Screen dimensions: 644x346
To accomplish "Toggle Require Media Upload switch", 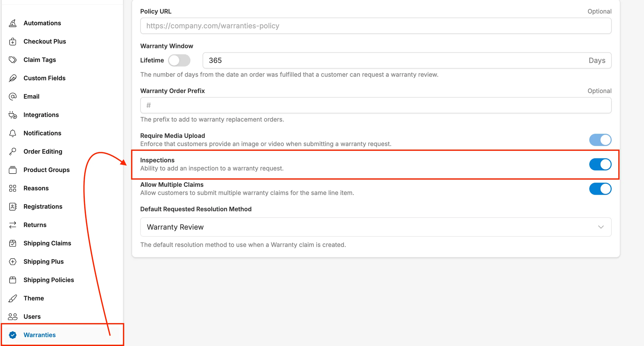I will [x=600, y=140].
